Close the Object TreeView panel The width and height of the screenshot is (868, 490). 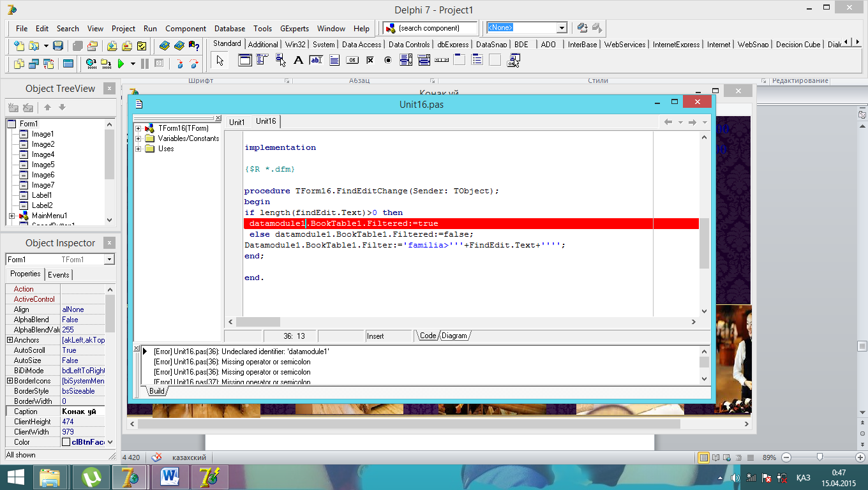109,89
